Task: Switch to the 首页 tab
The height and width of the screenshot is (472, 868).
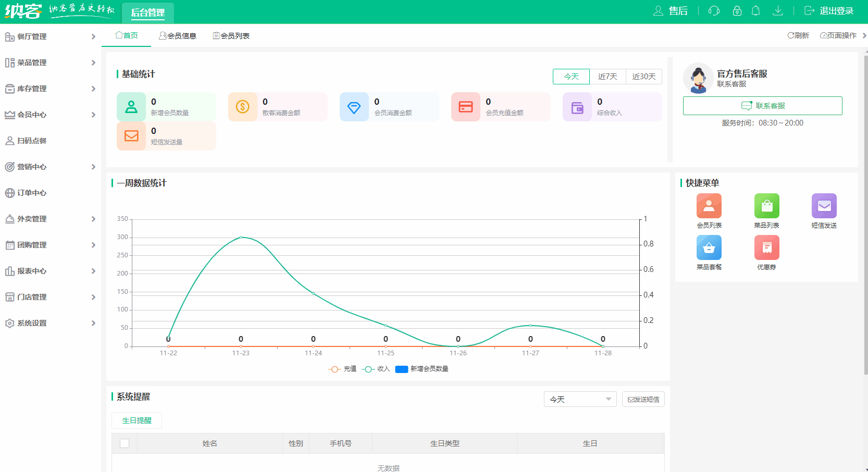Action: [127, 35]
